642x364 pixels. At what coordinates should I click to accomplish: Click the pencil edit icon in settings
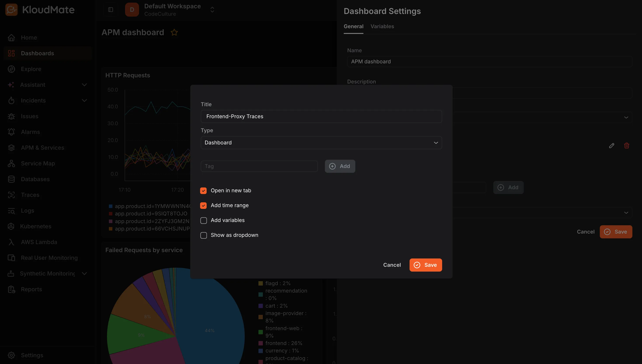(611, 146)
